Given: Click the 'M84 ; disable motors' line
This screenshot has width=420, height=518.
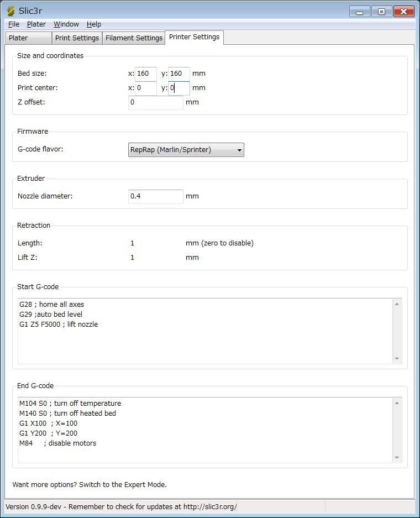Looking at the screenshot, I should tap(58, 443).
